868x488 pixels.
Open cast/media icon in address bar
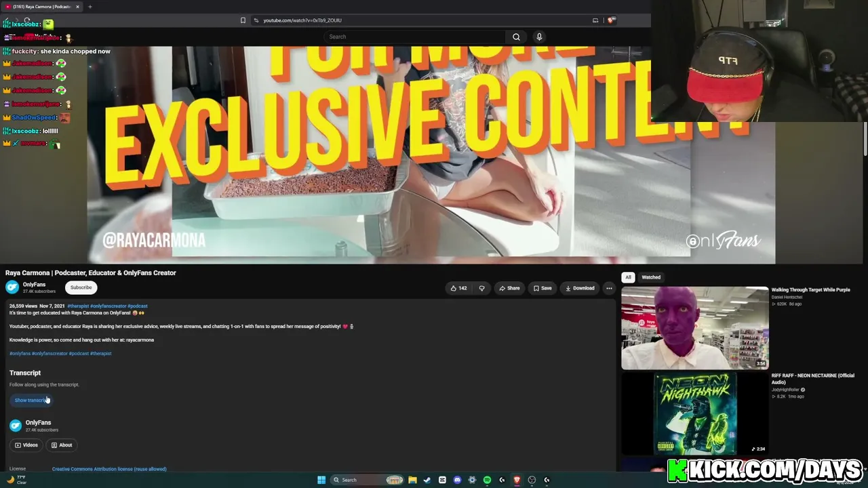(595, 20)
